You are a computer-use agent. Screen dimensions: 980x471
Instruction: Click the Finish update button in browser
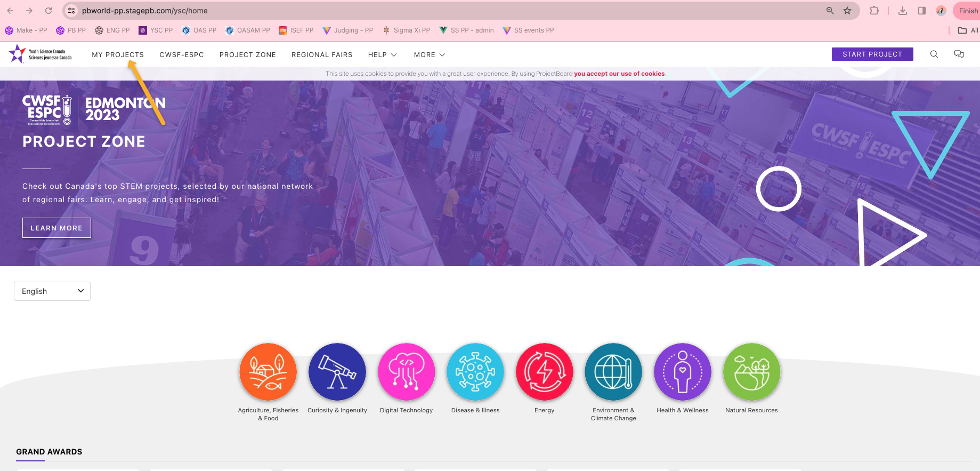967,11
